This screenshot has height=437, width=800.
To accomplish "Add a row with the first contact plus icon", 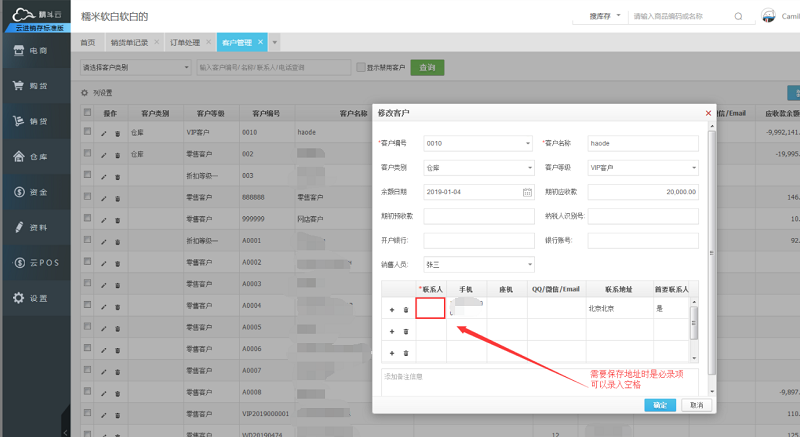I will tap(392, 309).
